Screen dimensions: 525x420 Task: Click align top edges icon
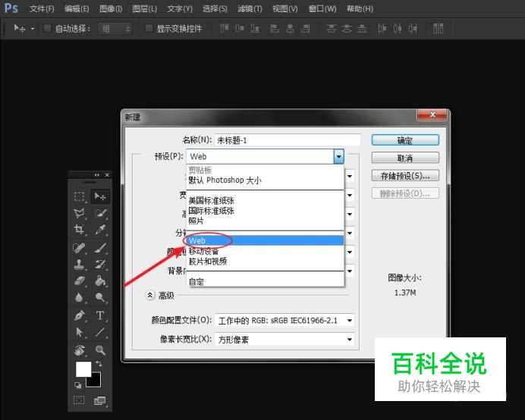click(224, 29)
